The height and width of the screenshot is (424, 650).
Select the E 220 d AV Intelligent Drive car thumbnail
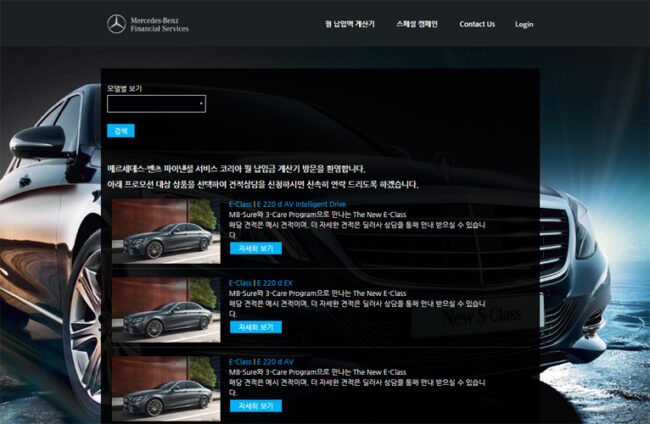[x=166, y=230]
